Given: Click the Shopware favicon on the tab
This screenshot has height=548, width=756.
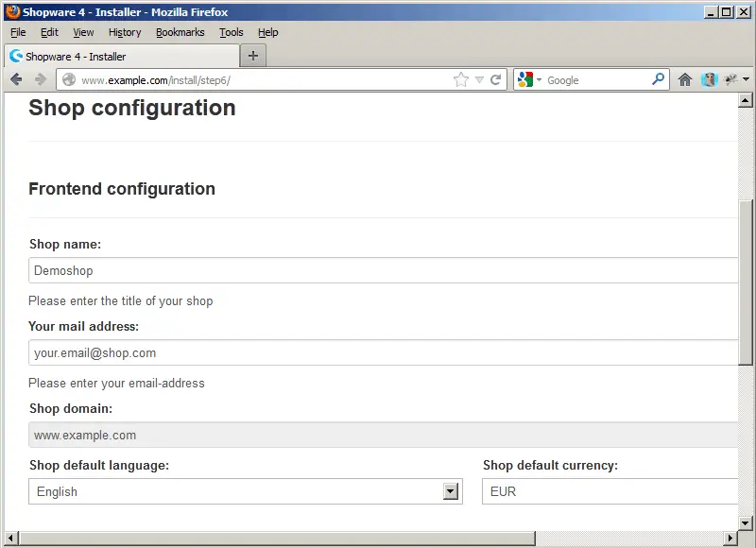Looking at the screenshot, I should pyautogui.click(x=16, y=56).
